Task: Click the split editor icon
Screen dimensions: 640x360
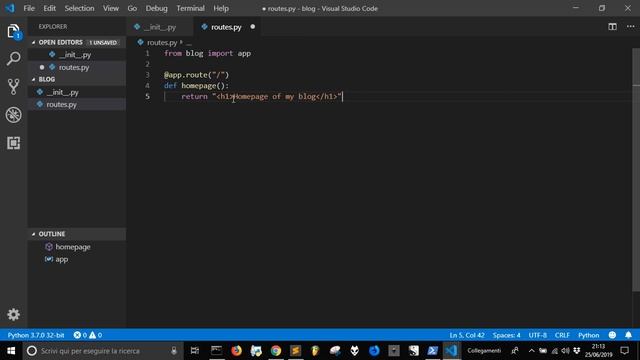Action: (612, 27)
